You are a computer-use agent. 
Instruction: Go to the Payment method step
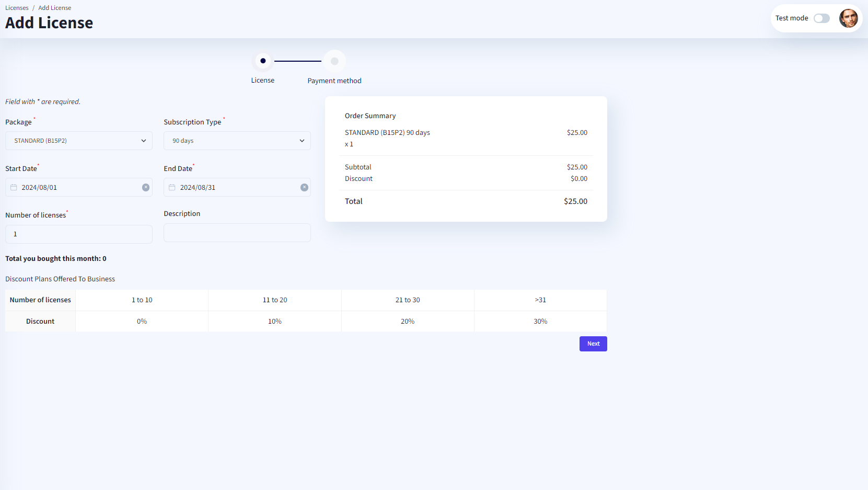[x=334, y=61]
